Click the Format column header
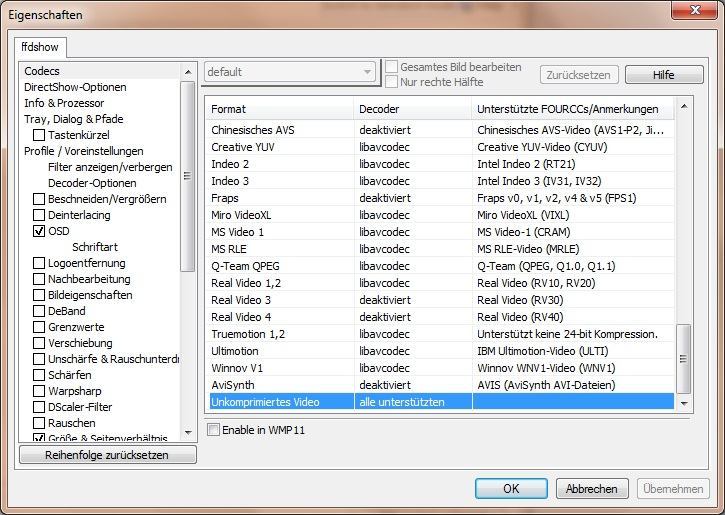The width and height of the screenshot is (725, 515). coord(280,109)
